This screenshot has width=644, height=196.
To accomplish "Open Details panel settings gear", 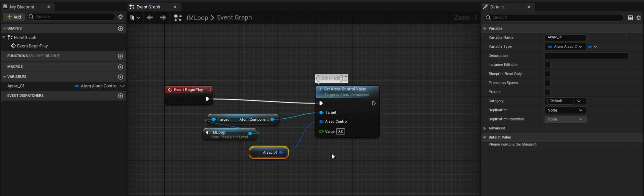I will click(x=639, y=18).
